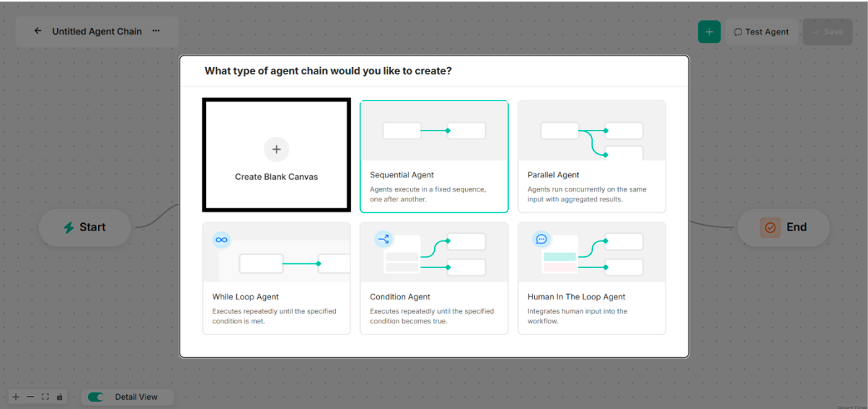This screenshot has height=409, width=868.
Task: Click the branching icon on Condition Agent
Action: tap(384, 239)
